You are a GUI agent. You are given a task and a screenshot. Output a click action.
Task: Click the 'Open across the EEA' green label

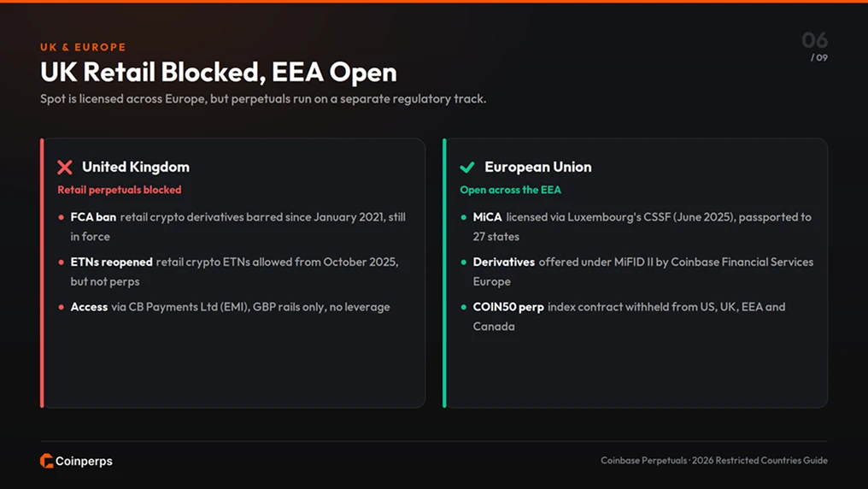[x=510, y=190]
